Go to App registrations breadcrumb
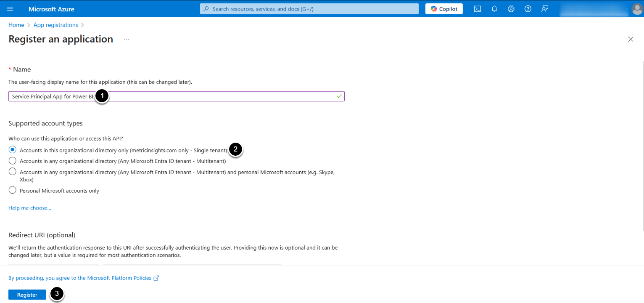The image size is (644, 303). [56, 25]
